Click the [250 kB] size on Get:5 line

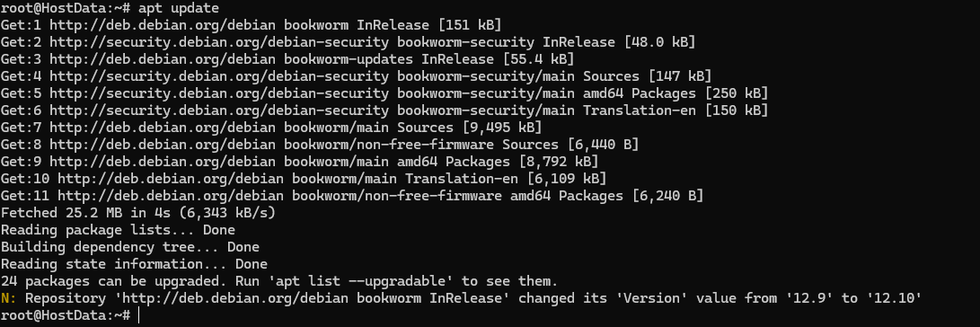737,93
